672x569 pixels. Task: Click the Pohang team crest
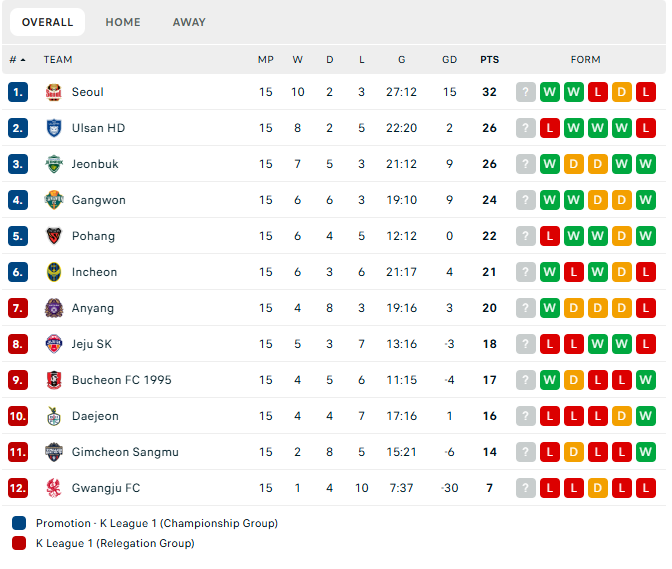(54, 236)
